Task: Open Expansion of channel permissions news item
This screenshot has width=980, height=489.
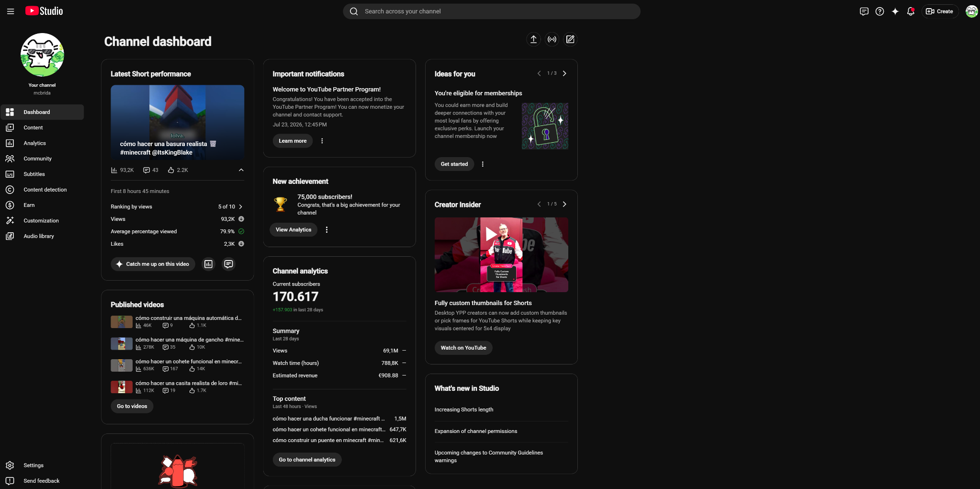Action: [476, 431]
